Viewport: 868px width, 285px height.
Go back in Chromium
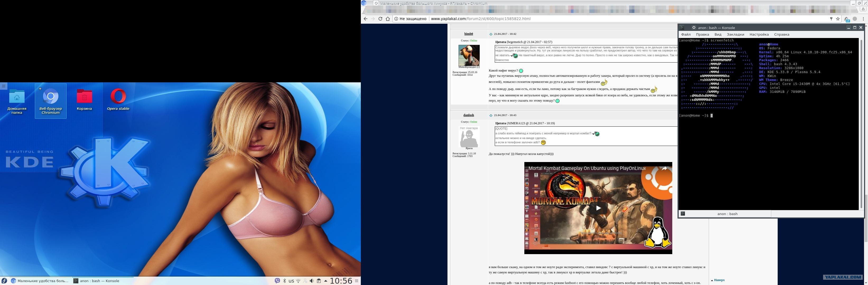(365, 19)
